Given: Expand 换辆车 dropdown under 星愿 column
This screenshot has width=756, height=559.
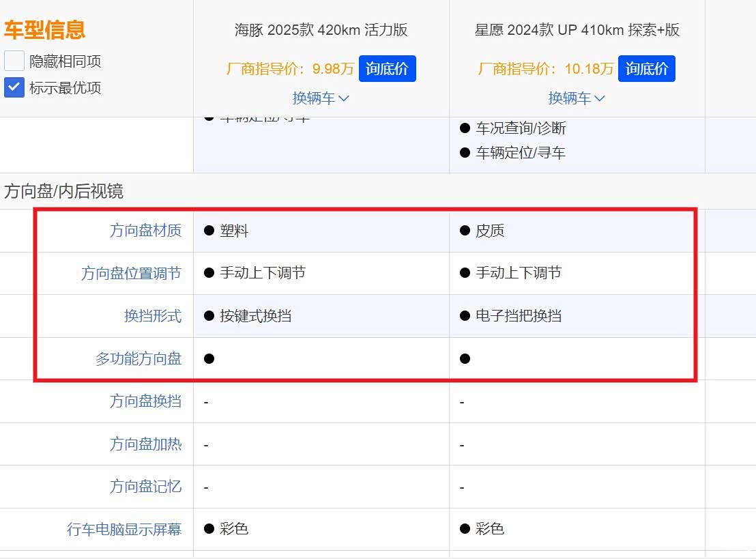Looking at the screenshot, I should point(577,98).
